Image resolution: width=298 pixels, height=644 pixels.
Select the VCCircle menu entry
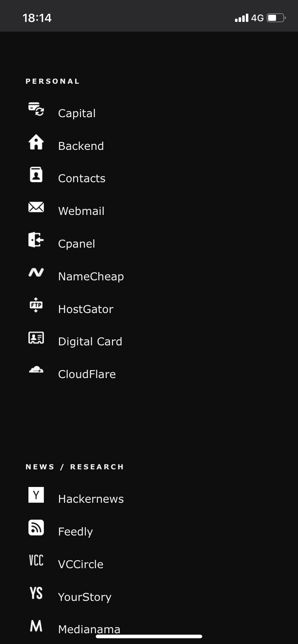coord(81,564)
